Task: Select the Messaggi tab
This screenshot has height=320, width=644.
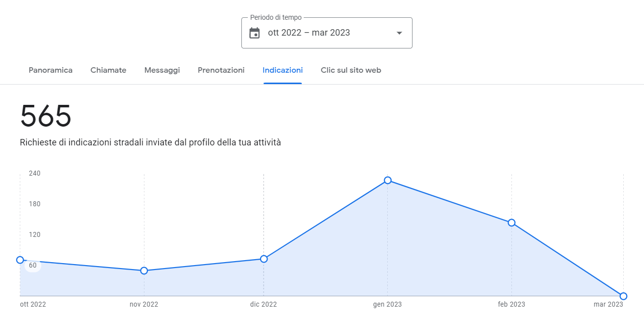Action: point(162,70)
